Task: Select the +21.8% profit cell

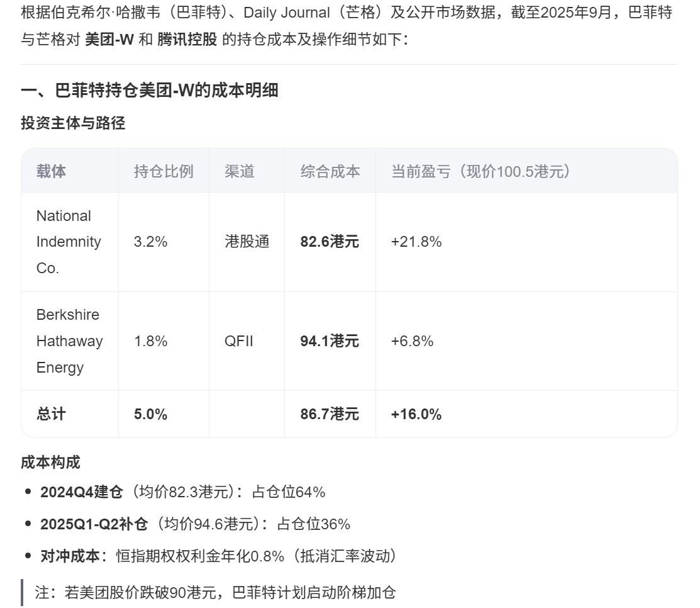Action: click(416, 242)
